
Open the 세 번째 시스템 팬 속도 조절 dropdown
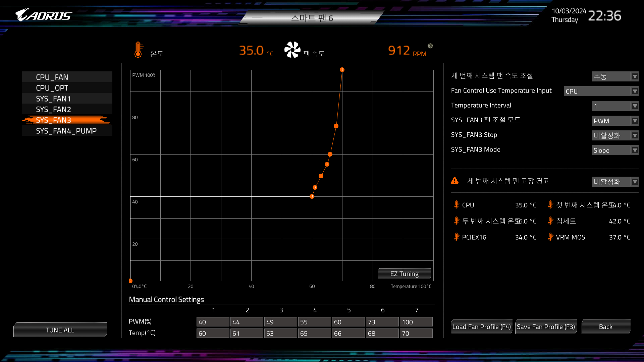[x=615, y=76]
